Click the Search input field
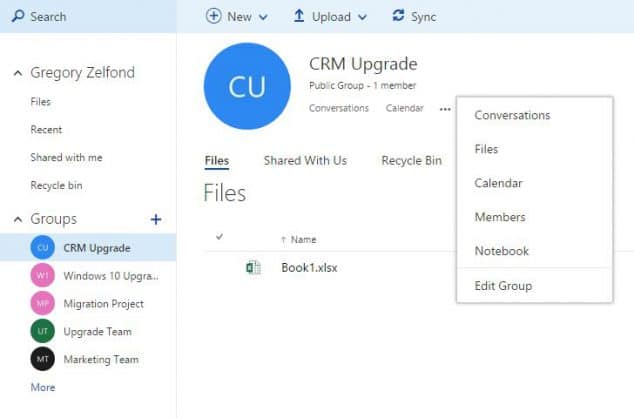Viewport: 634px width, 418px height. tap(88, 17)
